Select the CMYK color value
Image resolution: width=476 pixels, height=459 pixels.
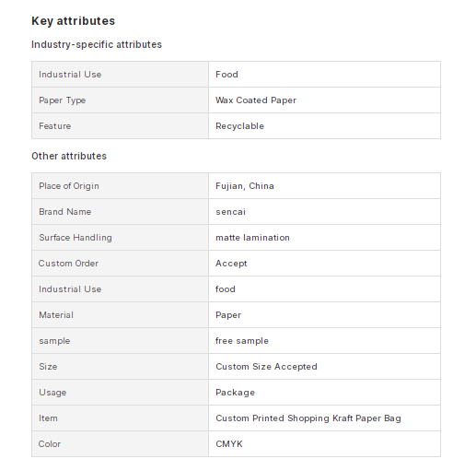click(229, 444)
